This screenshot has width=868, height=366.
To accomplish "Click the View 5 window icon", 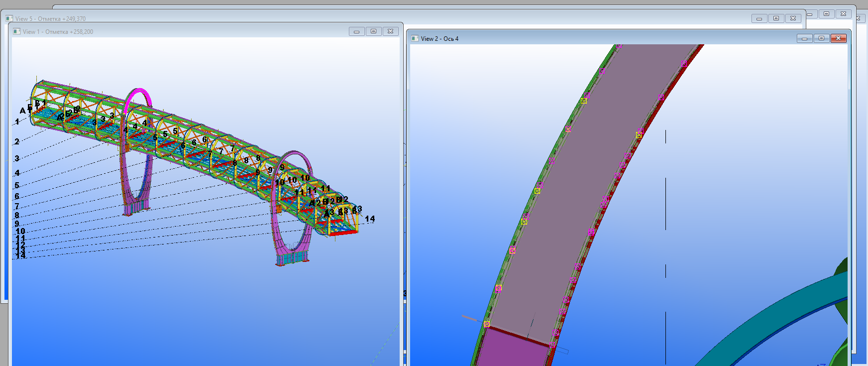I will point(9,18).
